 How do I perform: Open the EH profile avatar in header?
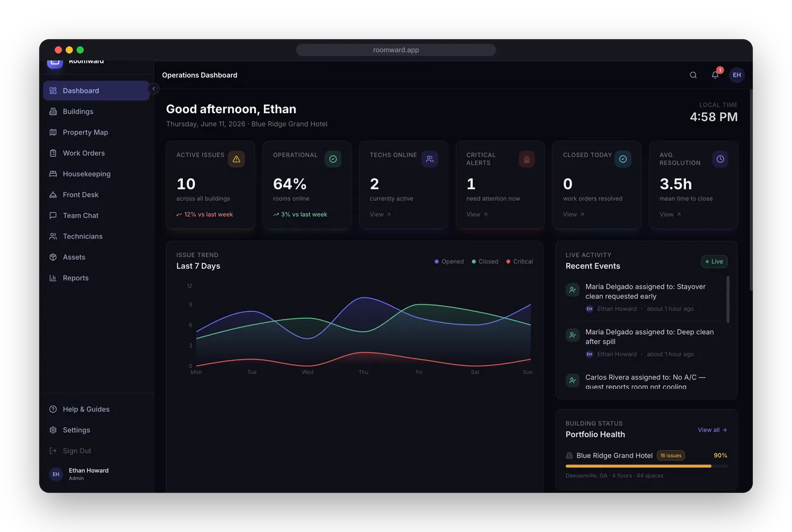[737, 75]
